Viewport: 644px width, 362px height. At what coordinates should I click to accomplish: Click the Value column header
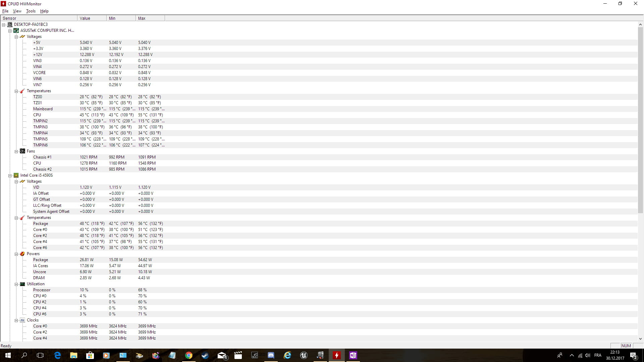[92, 18]
